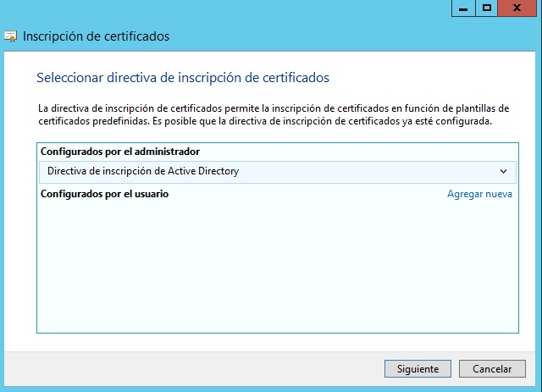Minimize the certificate enrollment window

(x=463, y=8)
